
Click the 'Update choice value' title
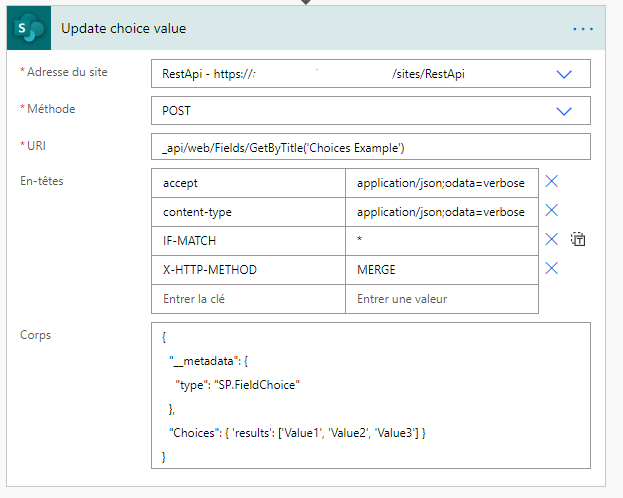[x=124, y=29]
